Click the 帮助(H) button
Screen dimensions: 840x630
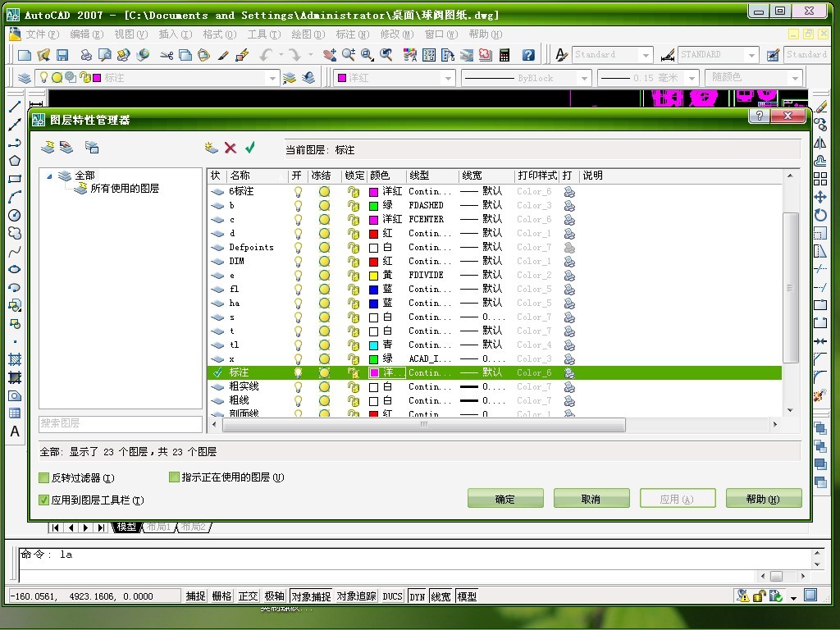coord(764,499)
